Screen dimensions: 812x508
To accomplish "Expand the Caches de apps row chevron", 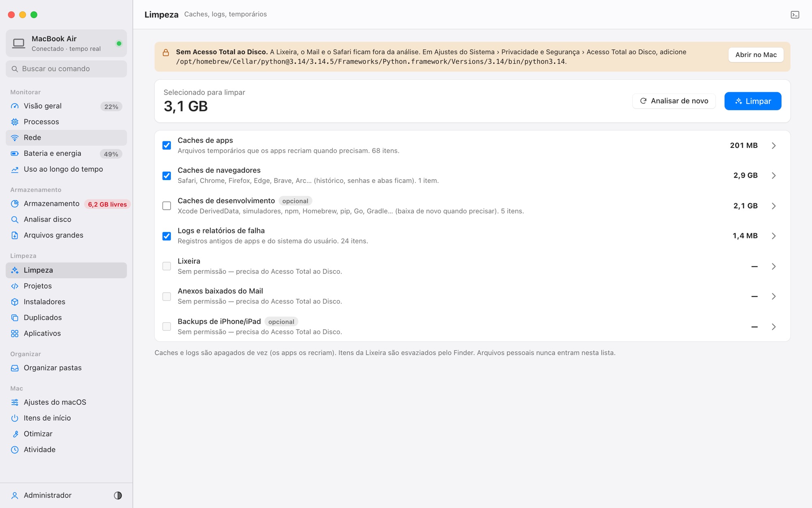I will click(774, 145).
